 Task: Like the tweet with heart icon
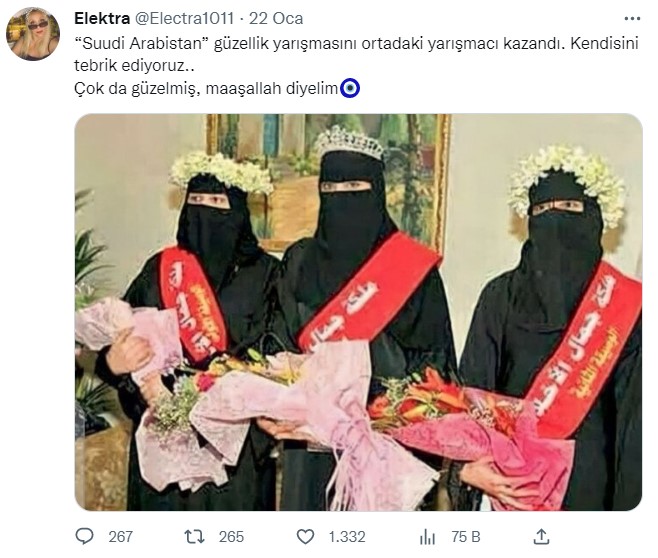(305, 537)
